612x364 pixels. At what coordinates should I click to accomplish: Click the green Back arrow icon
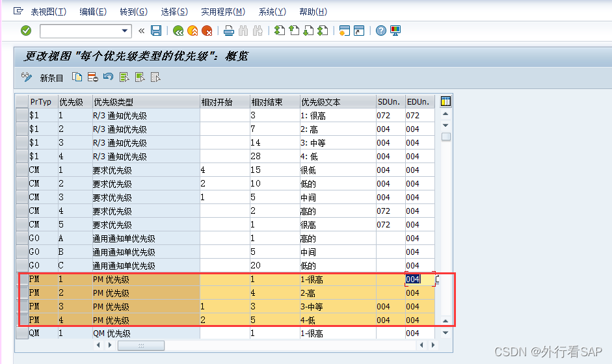click(x=178, y=31)
